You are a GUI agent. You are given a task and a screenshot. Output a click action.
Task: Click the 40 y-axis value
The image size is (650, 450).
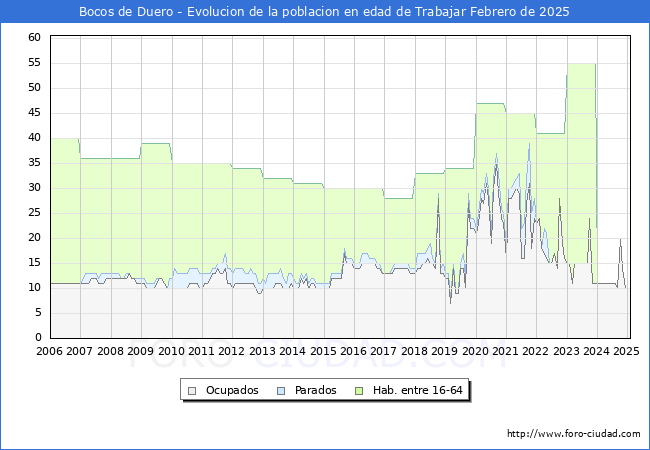pyautogui.click(x=35, y=138)
